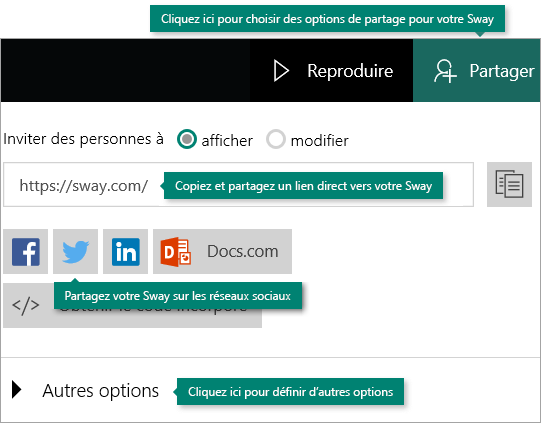Image resolution: width=541 pixels, height=423 pixels.
Task: Click the sway.com link field
Action: click(238, 185)
